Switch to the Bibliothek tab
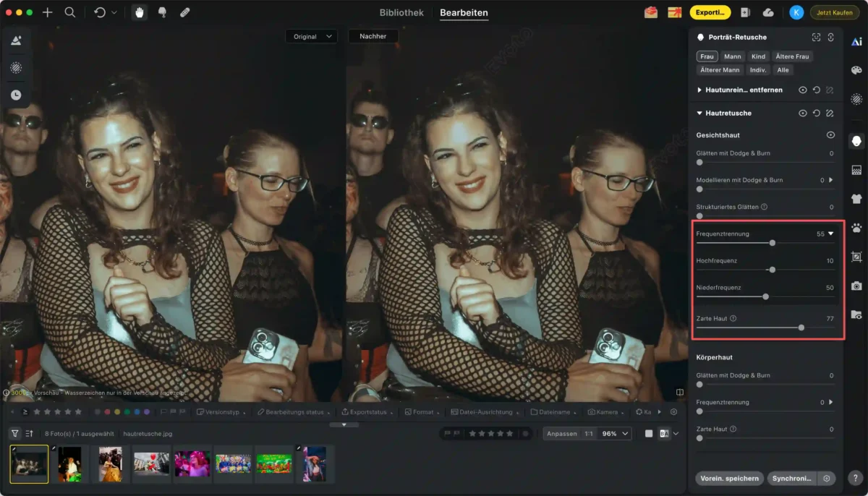Viewport: 868px width, 496px height. [401, 12]
